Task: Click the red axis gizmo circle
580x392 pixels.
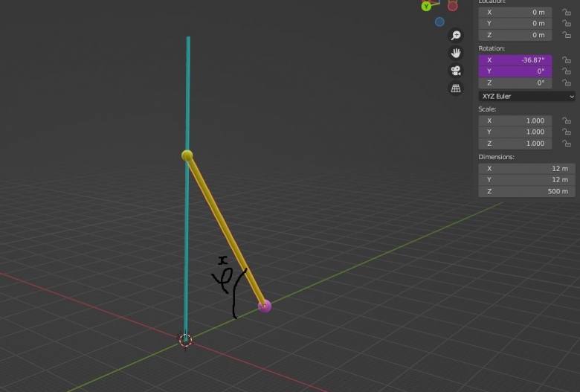Action: point(452,6)
